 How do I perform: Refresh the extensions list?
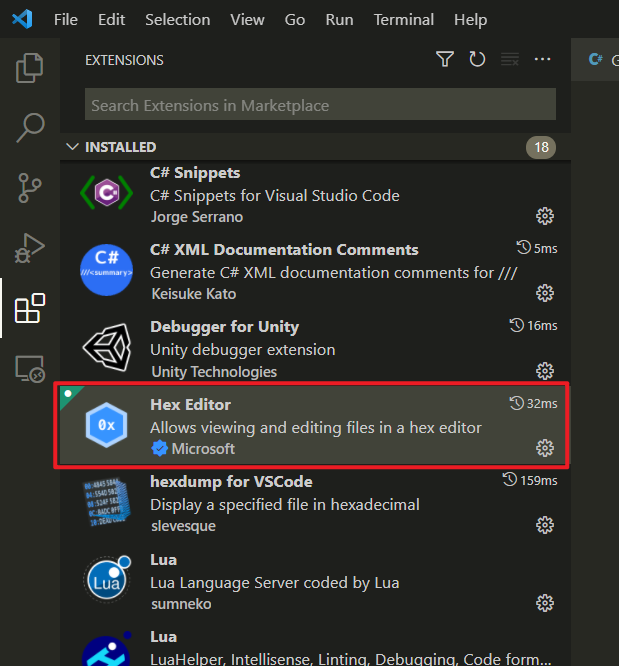click(x=477, y=59)
